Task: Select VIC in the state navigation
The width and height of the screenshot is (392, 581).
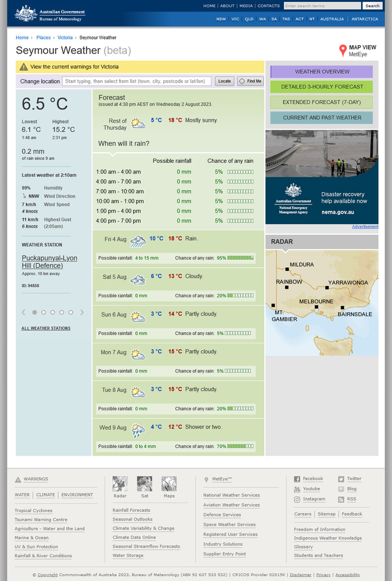Action: 235,19
